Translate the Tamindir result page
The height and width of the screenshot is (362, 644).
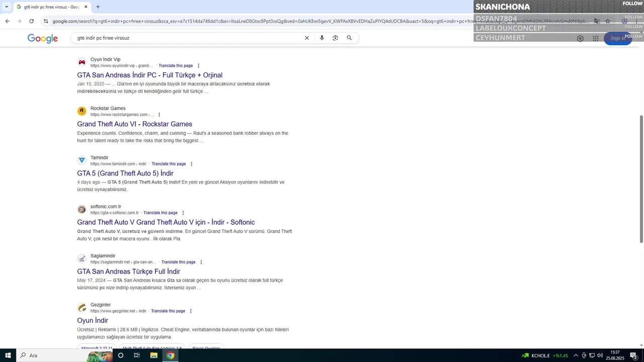pyautogui.click(x=169, y=164)
